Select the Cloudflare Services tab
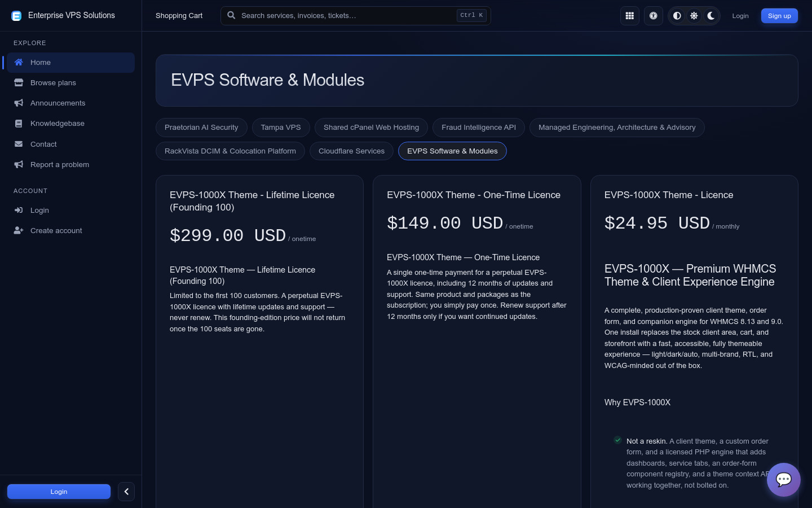Image resolution: width=812 pixels, height=508 pixels. pos(351,151)
